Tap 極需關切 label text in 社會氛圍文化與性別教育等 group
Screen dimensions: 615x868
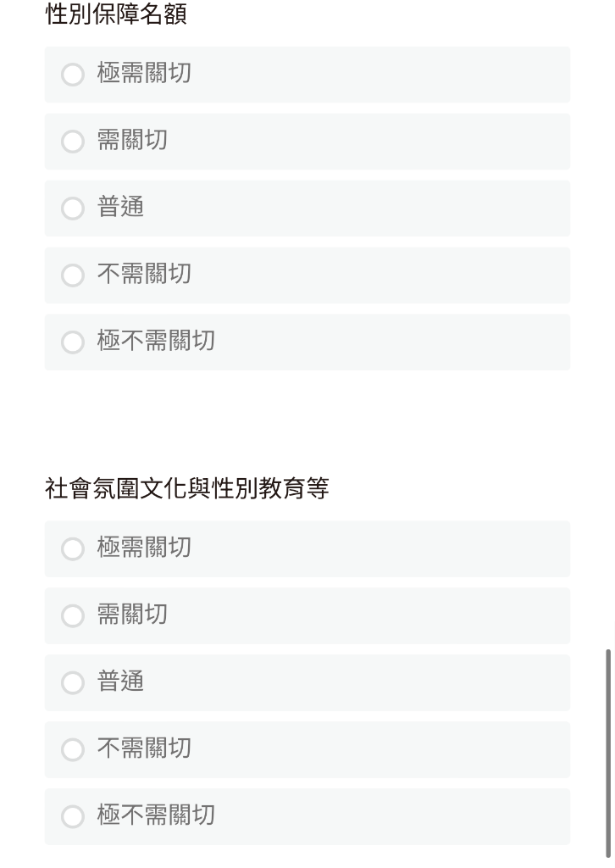(144, 548)
